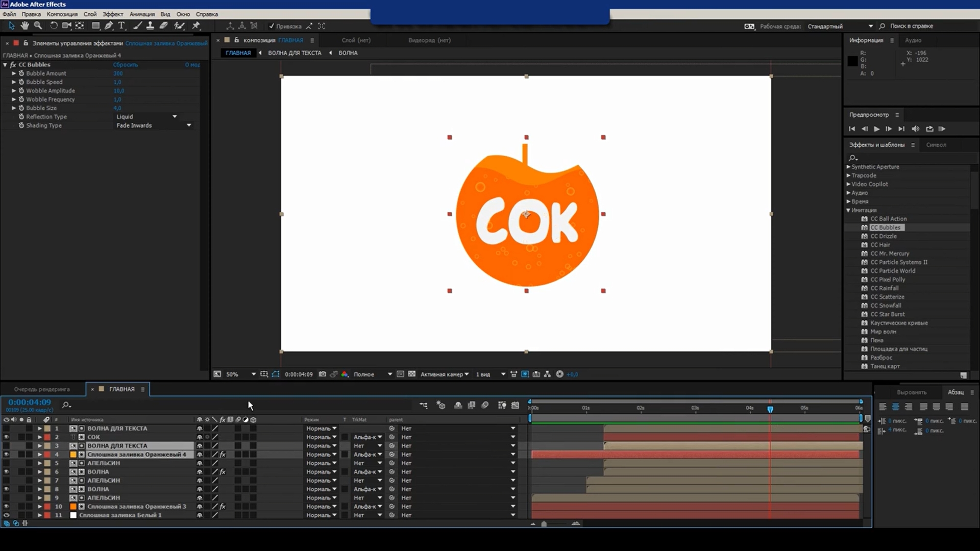Click the Rotation tool icon

click(x=54, y=26)
